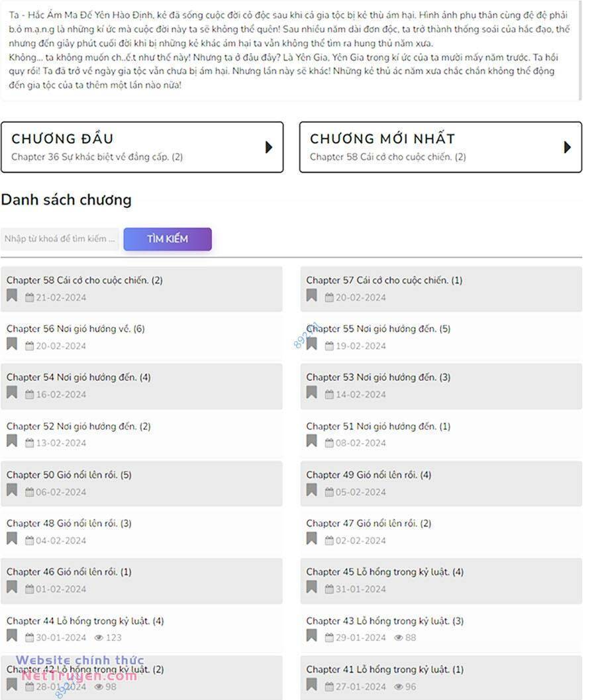Click calendar icon under Chapter 50
The width and height of the screenshot is (596, 700).
coord(30,492)
